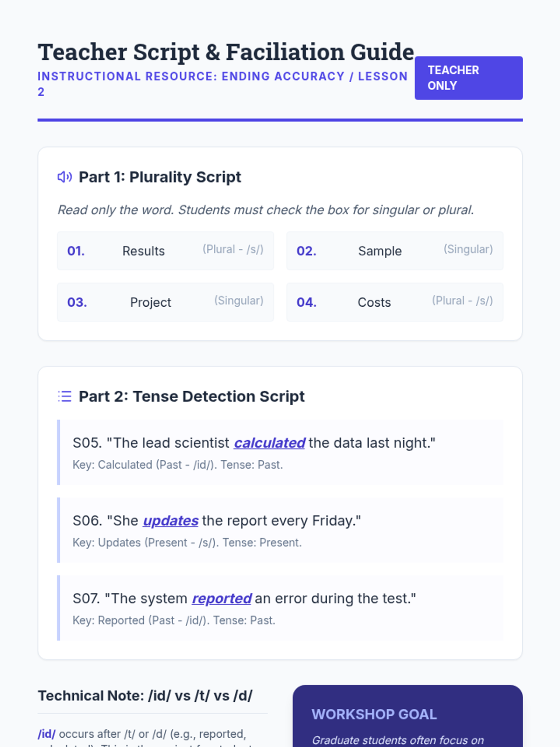Click the Part 2: Tense Detection Script heading
This screenshot has height=747, width=560.
point(191,396)
